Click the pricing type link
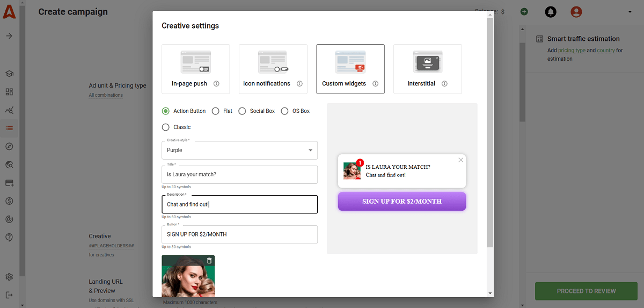The width and height of the screenshot is (644, 308). pos(572,51)
